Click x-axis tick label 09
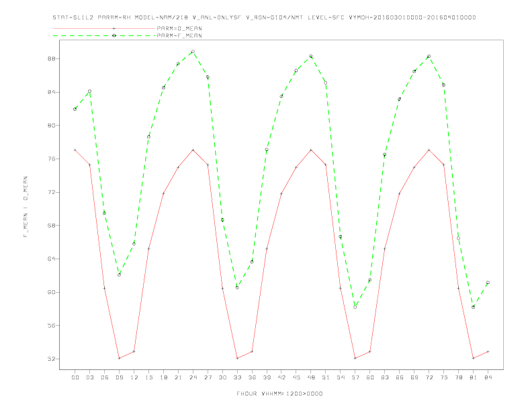The height and width of the screenshot is (411, 532). (119, 377)
